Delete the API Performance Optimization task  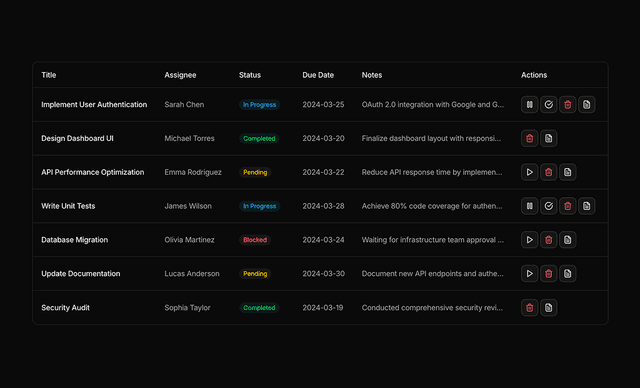pyautogui.click(x=549, y=172)
